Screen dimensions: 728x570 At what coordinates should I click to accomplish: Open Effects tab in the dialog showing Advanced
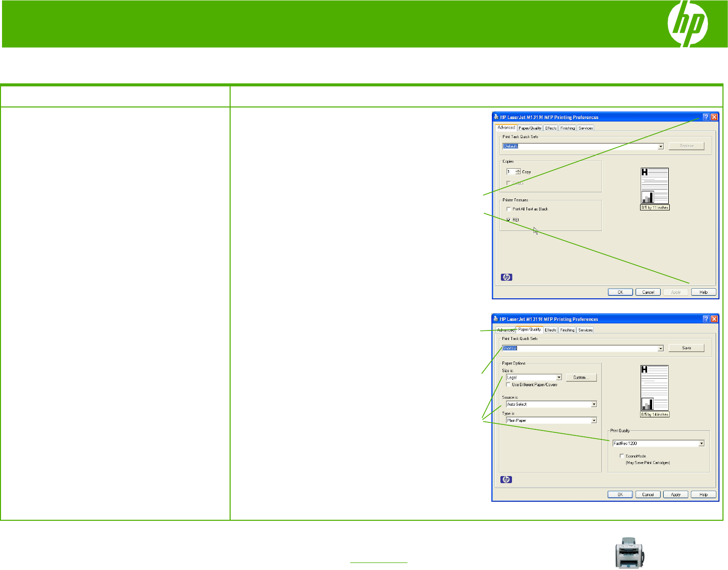[x=551, y=128]
